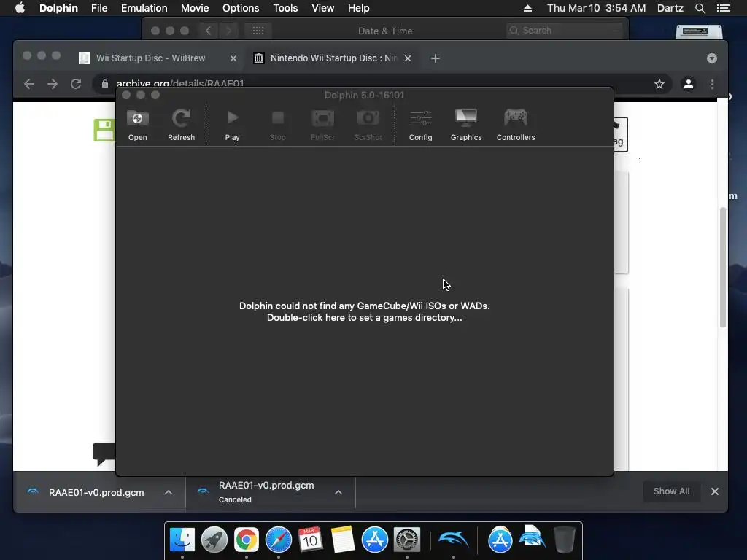Click the lock site info icon
The height and width of the screenshot is (560, 747).
tap(105, 85)
